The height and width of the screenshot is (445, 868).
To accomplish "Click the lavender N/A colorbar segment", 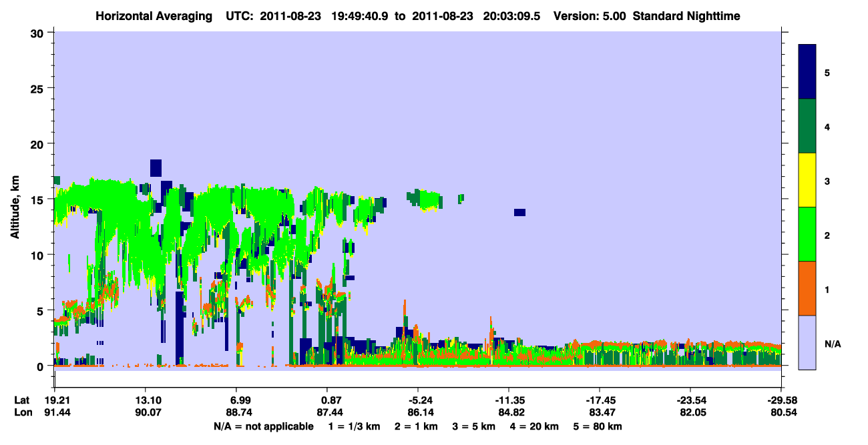I will (807, 342).
